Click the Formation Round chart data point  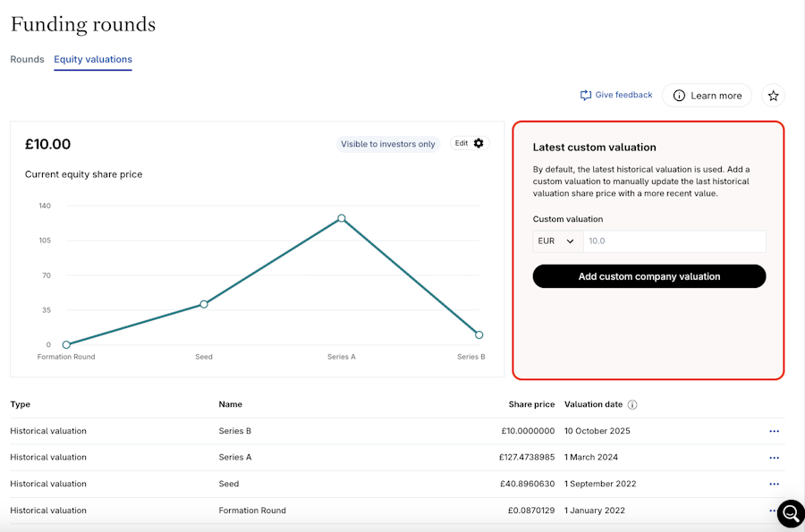(66, 344)
